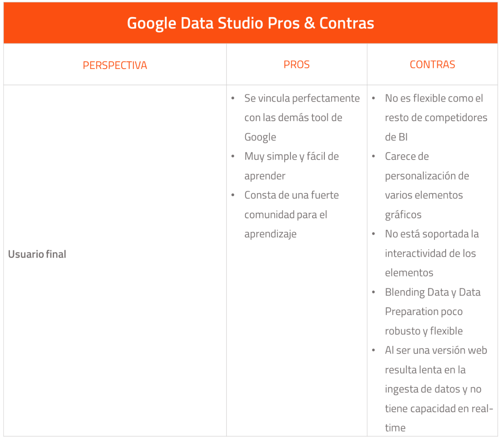Click the bullet before 'Blending Data'
Viewport: 504px width, 445px height.
pyautogui.click(x=373, y=292)
